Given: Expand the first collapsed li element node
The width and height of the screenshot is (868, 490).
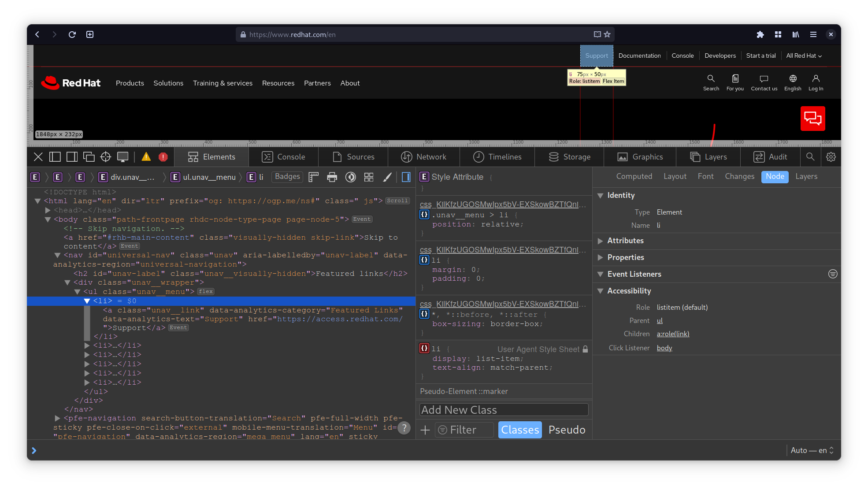Looking at the screenshot, I should tap(87, 345).
